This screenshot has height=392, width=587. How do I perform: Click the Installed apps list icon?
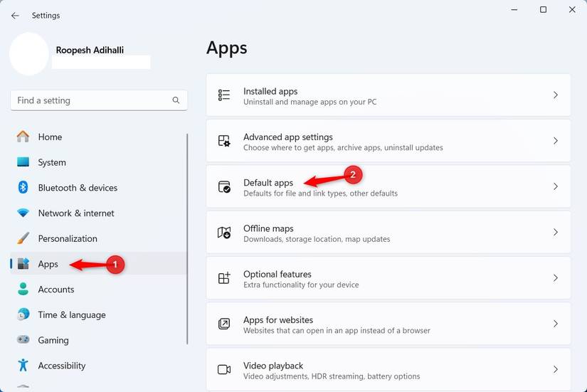(224, 95)
